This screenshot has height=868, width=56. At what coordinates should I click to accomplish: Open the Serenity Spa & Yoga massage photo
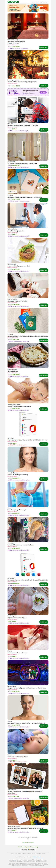28,26
